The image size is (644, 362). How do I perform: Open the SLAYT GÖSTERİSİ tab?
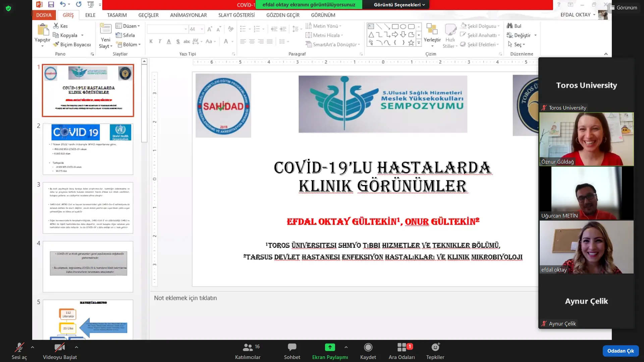(x=236, y=15)
